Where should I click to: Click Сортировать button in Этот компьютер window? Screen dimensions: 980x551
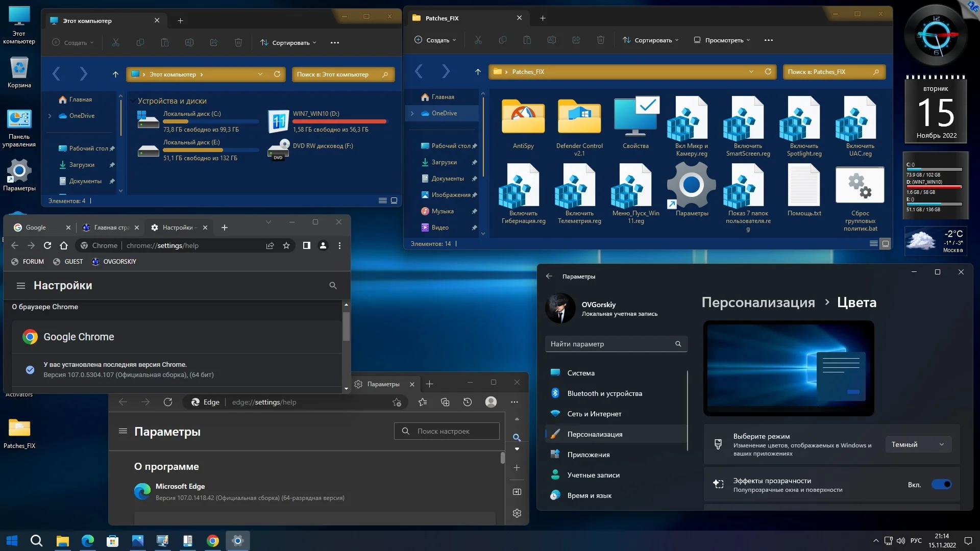pos(288,43)
